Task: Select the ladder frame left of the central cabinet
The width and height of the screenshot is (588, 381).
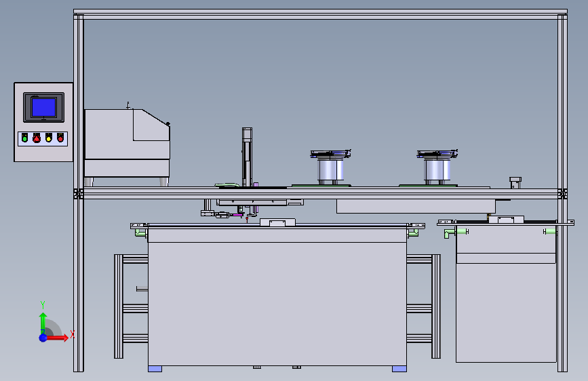Action: pos(132,306)
